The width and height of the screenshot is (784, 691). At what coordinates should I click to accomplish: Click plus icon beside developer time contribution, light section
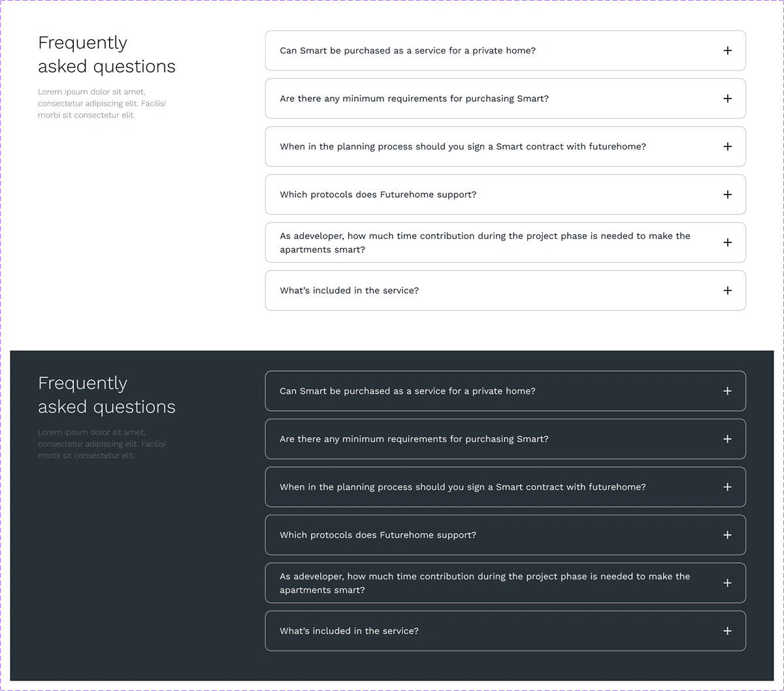coord(727,242)
